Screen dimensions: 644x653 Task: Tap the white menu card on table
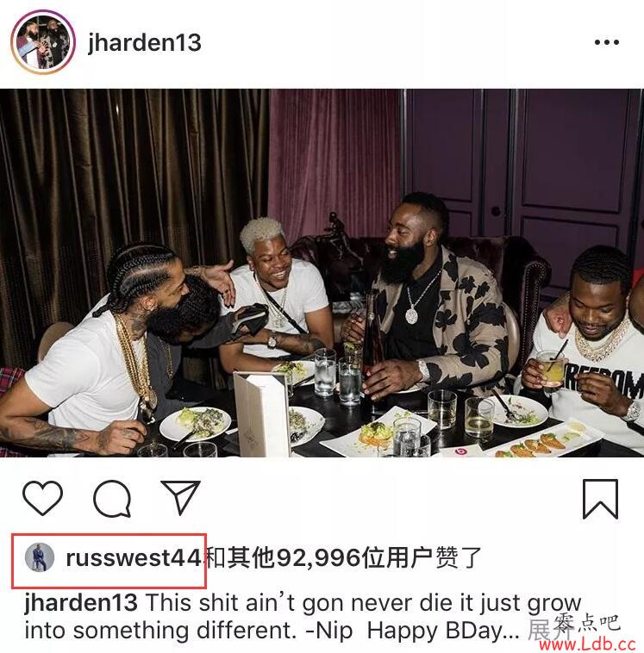click(x=261, y=414)
